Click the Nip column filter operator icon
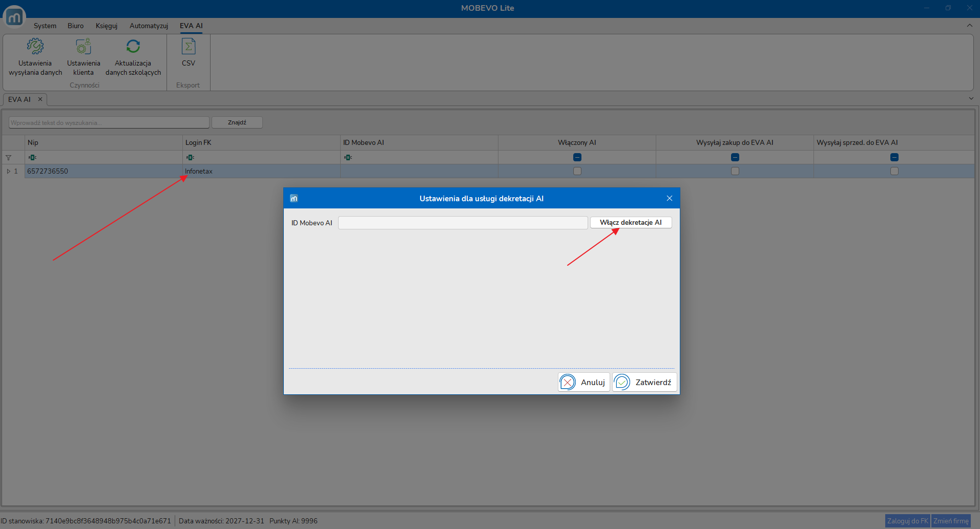Viewport: 980px width, 529px height. click(32, 158)
